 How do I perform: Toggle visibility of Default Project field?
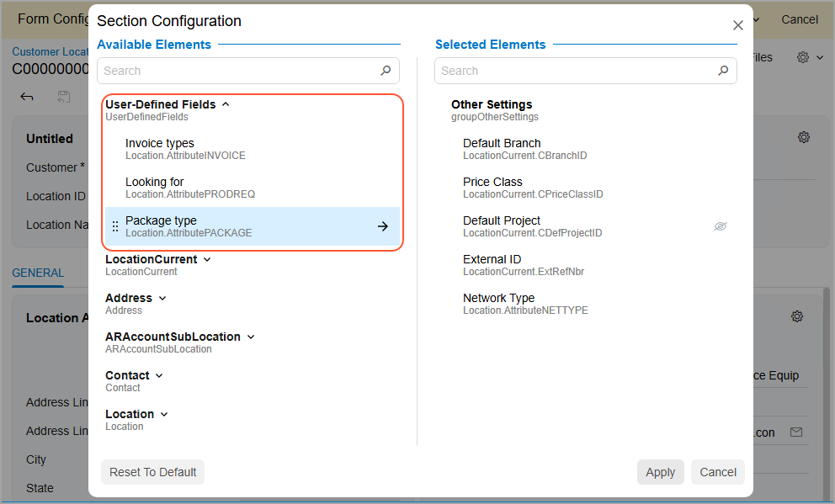[x=721, y=226]
